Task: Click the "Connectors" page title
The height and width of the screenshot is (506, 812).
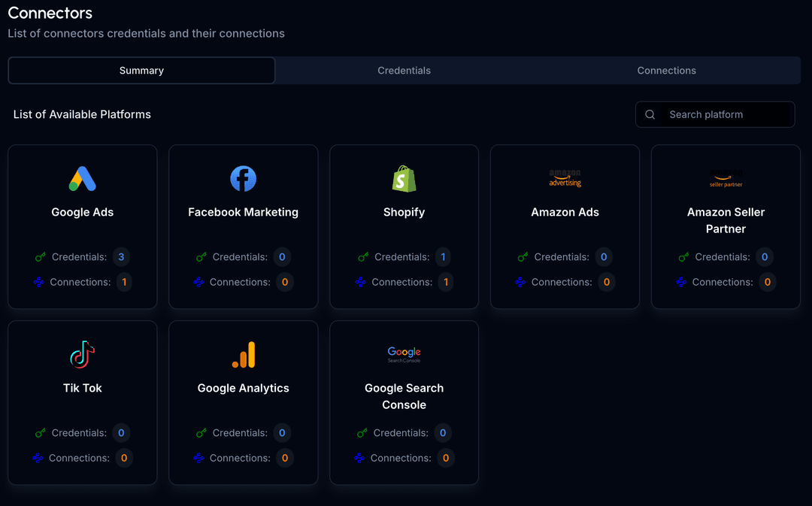Action: [50, 13]
